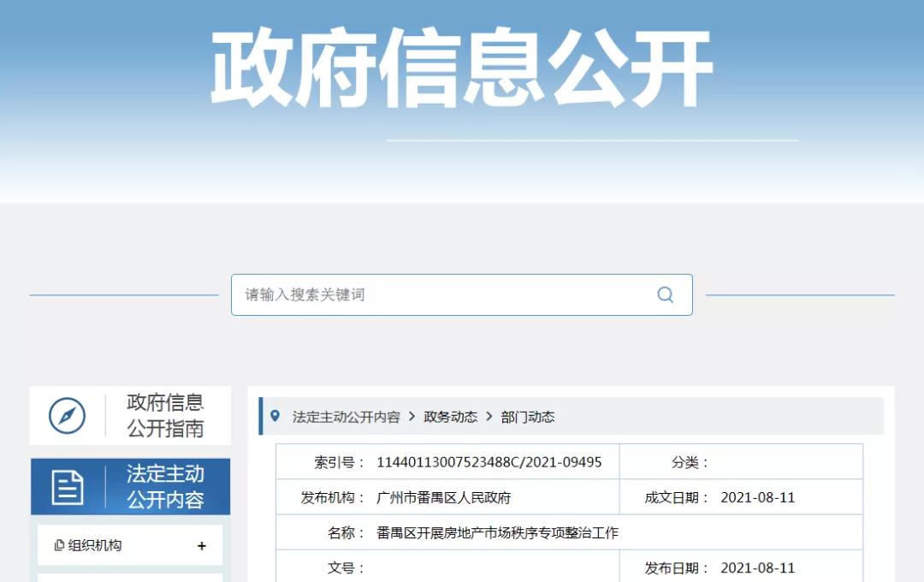Select sidebar 法定主动公开内容 section label
This screenshot has height=582, width=924.
(165, 486)
